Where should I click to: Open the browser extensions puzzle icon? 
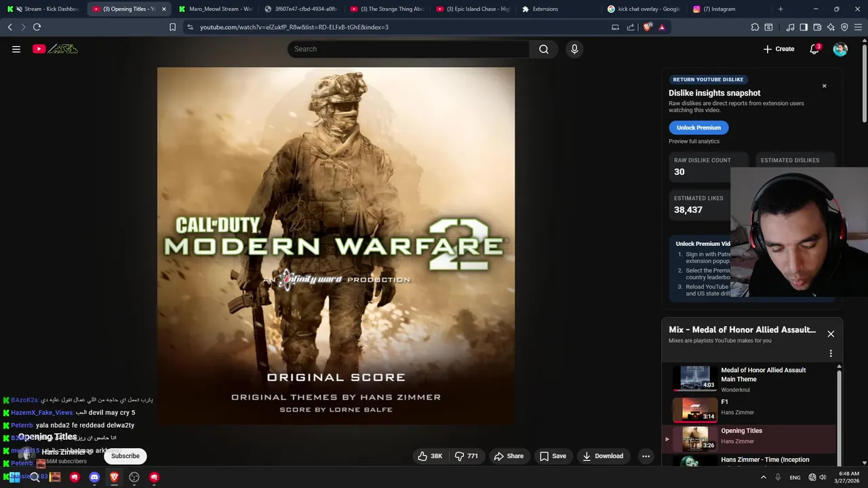coord(755,27)
